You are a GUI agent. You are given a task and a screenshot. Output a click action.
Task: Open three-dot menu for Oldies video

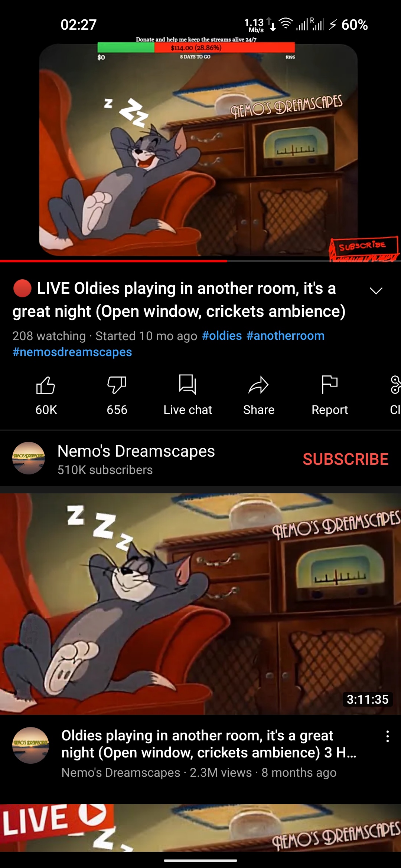pos(387,736)
